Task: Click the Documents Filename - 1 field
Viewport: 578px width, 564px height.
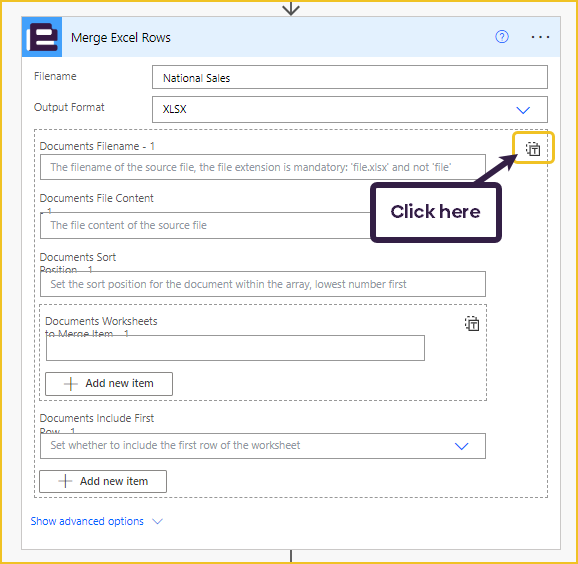Action: [x=262, y=167]
